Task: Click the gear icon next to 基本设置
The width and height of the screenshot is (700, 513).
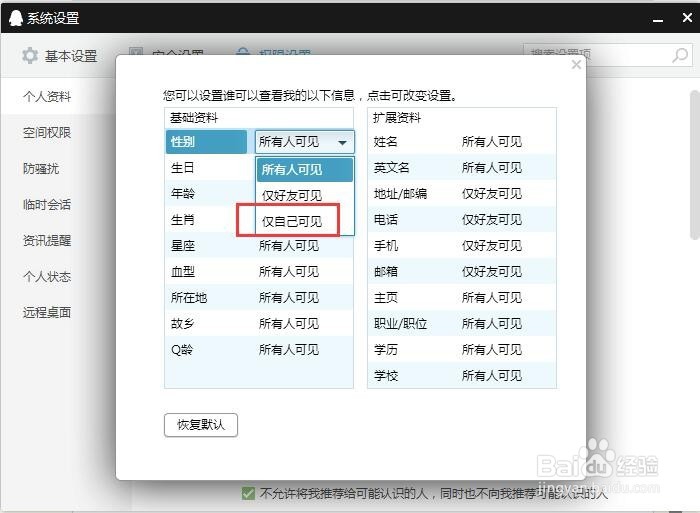Action: [30, 56]
